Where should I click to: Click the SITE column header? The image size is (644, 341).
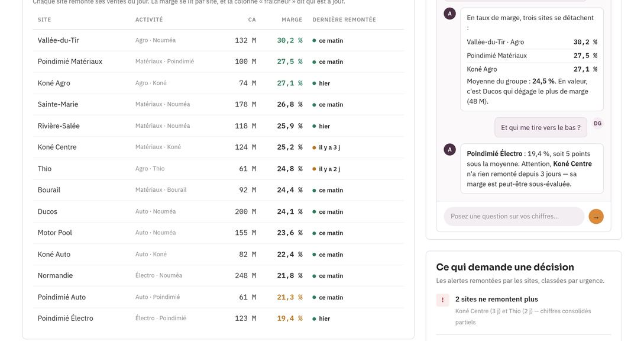pos(44,20)
